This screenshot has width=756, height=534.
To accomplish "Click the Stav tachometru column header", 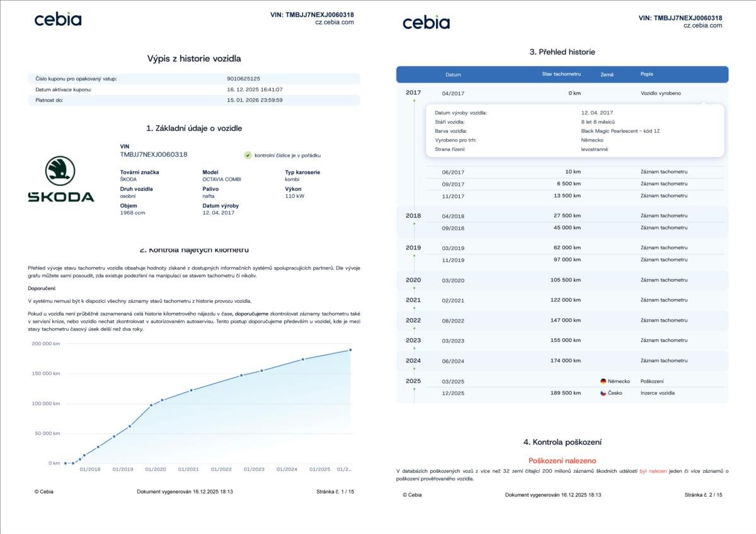I will point(561,74).
